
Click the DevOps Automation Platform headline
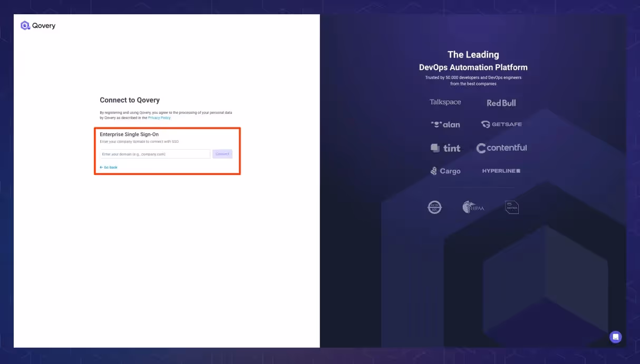point(473,67)
